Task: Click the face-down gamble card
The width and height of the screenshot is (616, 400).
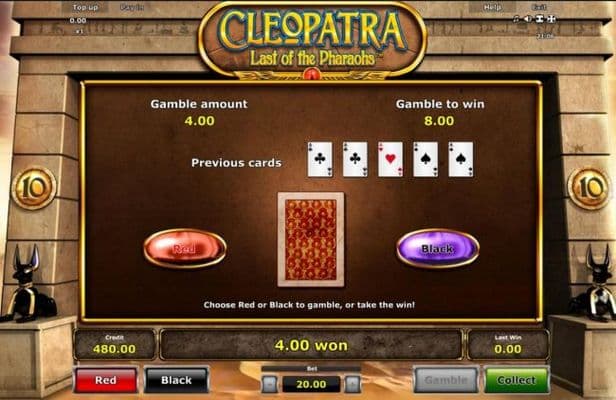Action: pyautogui.click(x=311, y=239)
